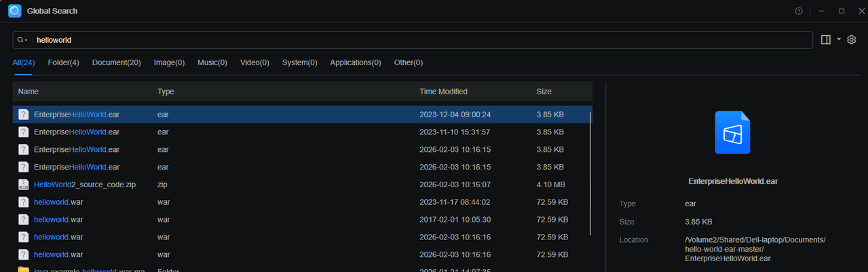Switch to the Applications(0) tab
The height and width of the screenshot is (272, 868).
tap(356, 62)
